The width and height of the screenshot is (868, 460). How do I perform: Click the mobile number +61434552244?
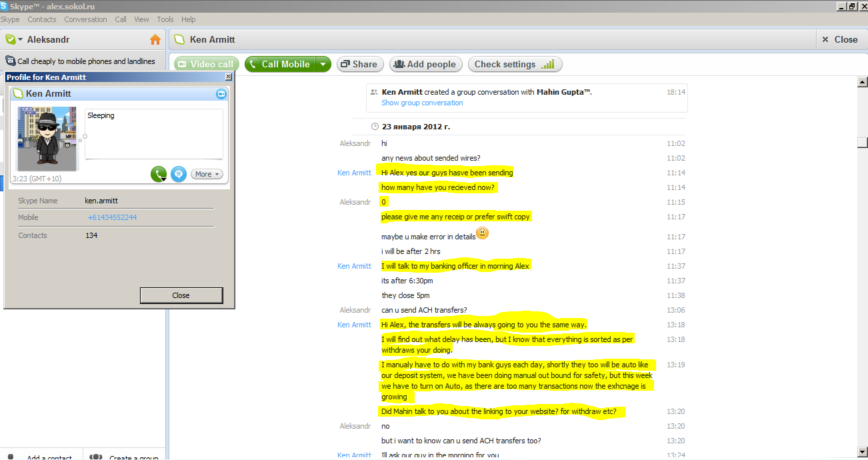pos(112,217)
